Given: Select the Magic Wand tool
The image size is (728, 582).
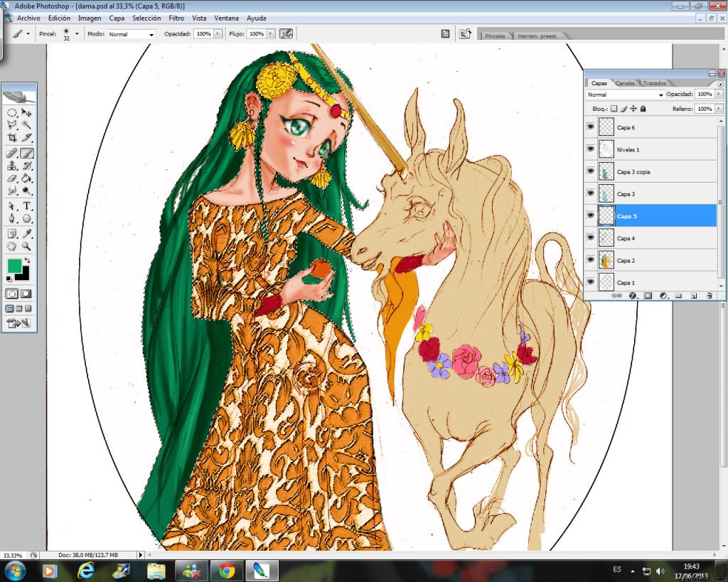Looking at the screenshot, I should (x=26, y=125).
